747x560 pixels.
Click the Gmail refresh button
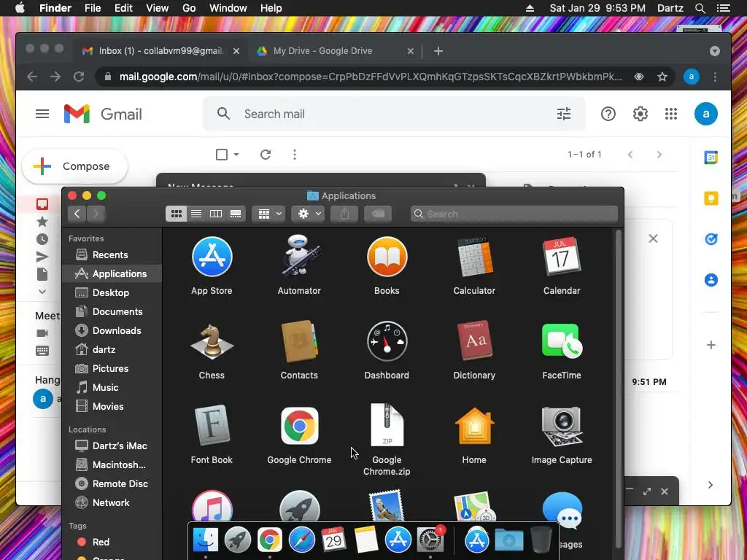(x=266, y=155)
